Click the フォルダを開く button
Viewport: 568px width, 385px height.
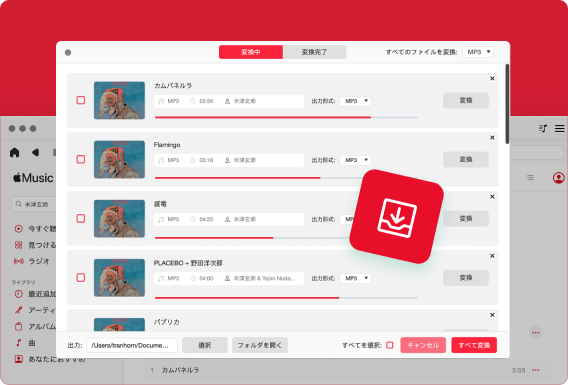pos(260,345)
